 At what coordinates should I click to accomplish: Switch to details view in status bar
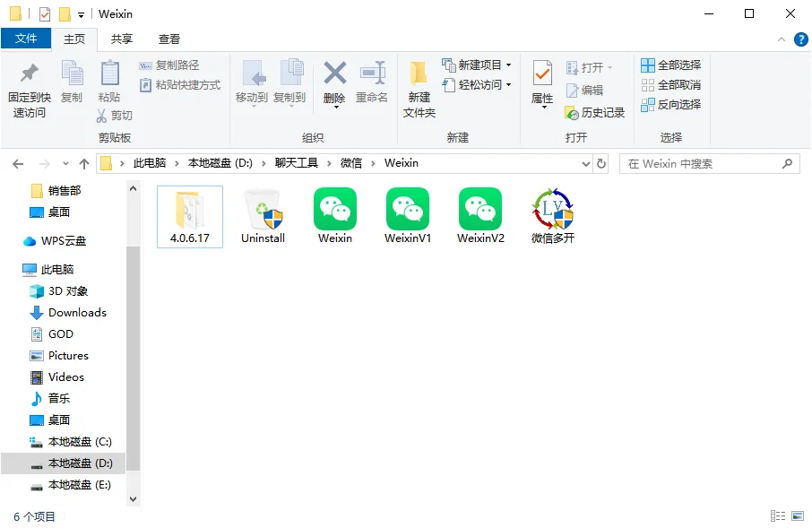point(778,515)
